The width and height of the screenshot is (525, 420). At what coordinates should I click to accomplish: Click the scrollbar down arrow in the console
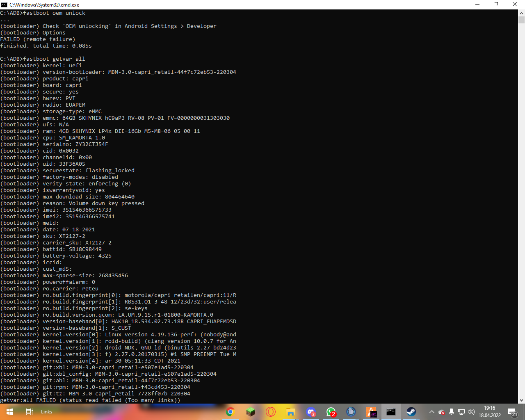(x=521, y=400)
